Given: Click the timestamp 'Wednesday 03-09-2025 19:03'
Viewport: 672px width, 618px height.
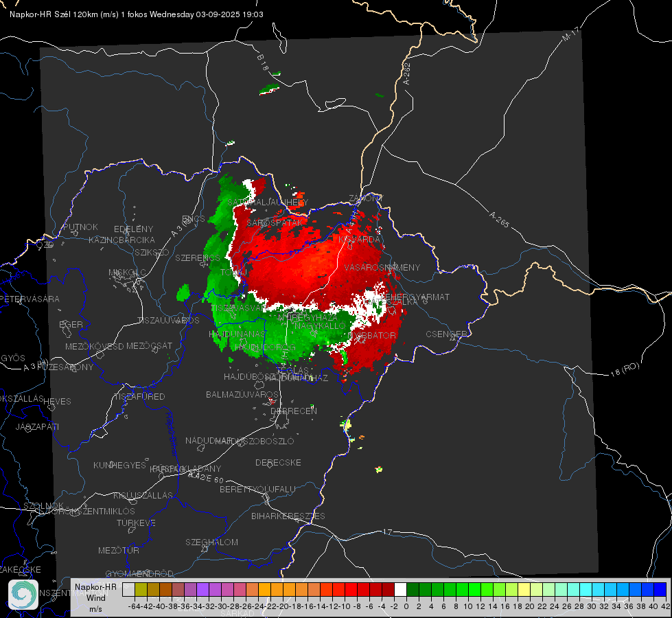Looking at the screenshot, I should coord(206,14).
